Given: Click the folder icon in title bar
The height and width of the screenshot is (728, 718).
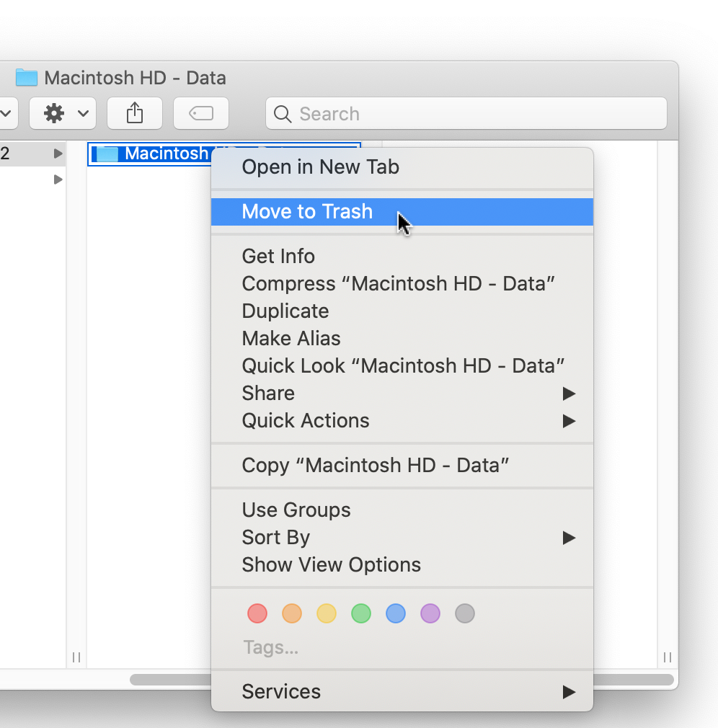Looking at the screenshot, I should (27, 78).
